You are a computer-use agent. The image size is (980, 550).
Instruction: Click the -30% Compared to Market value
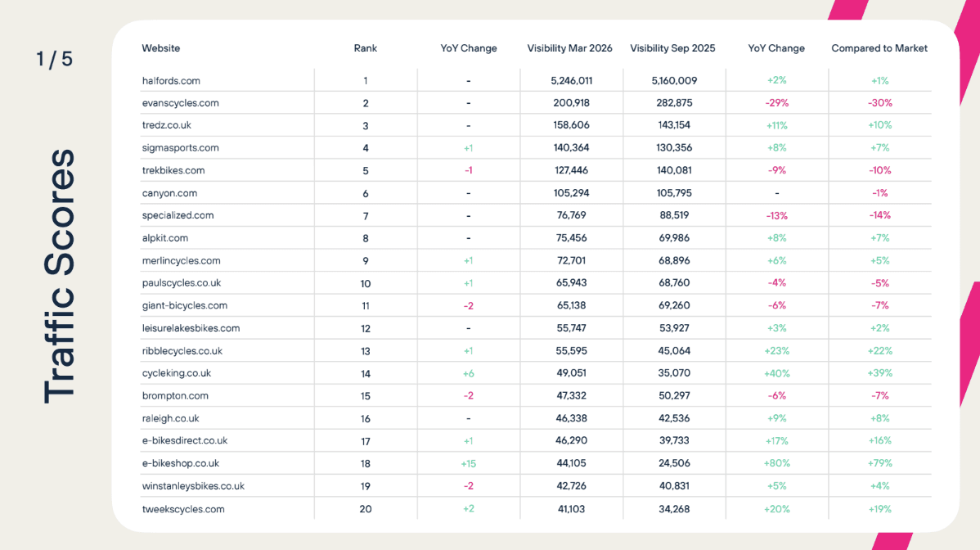tap(879, 103)
